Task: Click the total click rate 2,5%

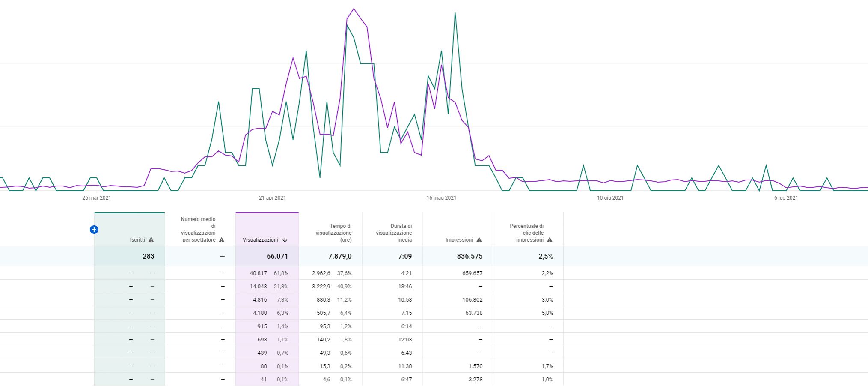Action: [x=546, y=257]
